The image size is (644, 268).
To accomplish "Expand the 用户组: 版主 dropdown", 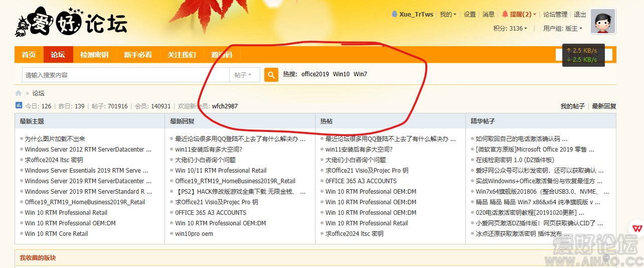I will pos(563,29).
